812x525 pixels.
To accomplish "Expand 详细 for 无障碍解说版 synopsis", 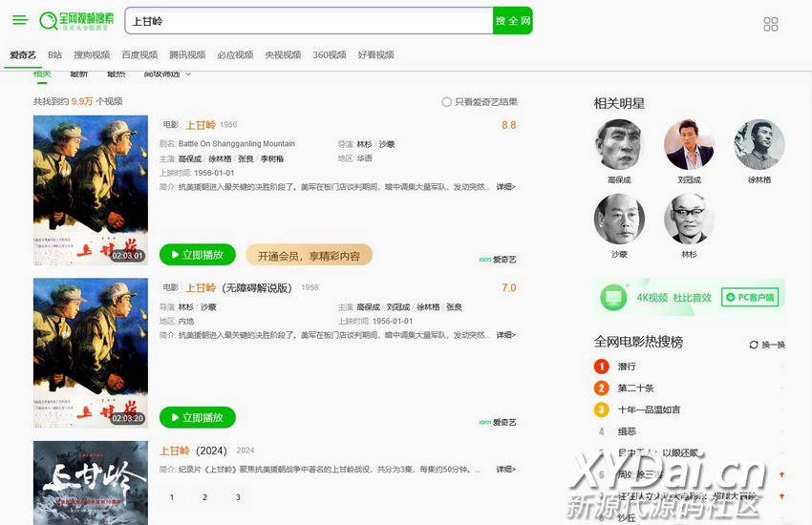I will click(505, 335).
